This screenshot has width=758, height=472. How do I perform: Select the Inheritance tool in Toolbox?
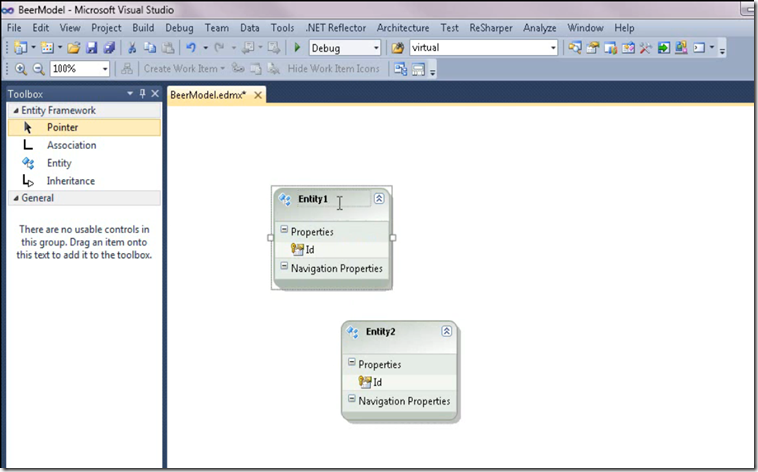[85, 181]
